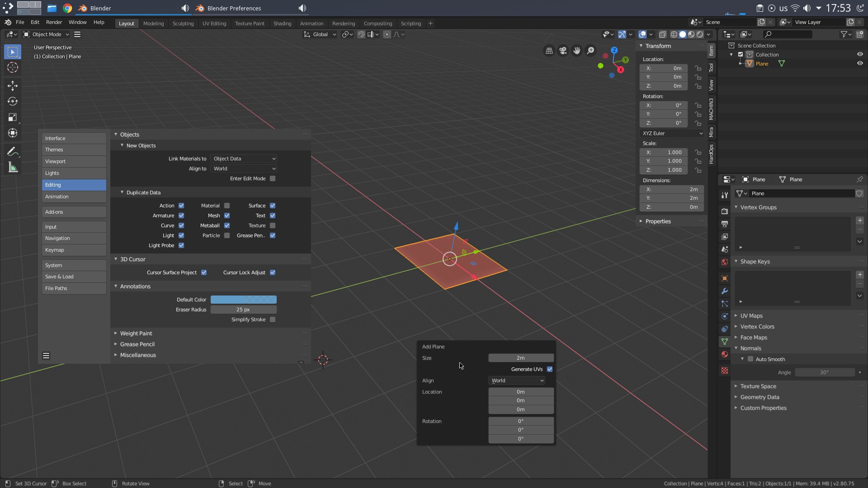Viewport: 868px width, 488px height.
Task: Open the Object Mode dropdown
Action: pos(46,34)
